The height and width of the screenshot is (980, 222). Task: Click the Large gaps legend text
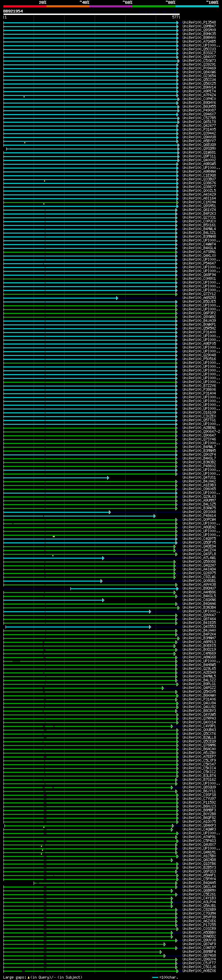coord(43,977)
